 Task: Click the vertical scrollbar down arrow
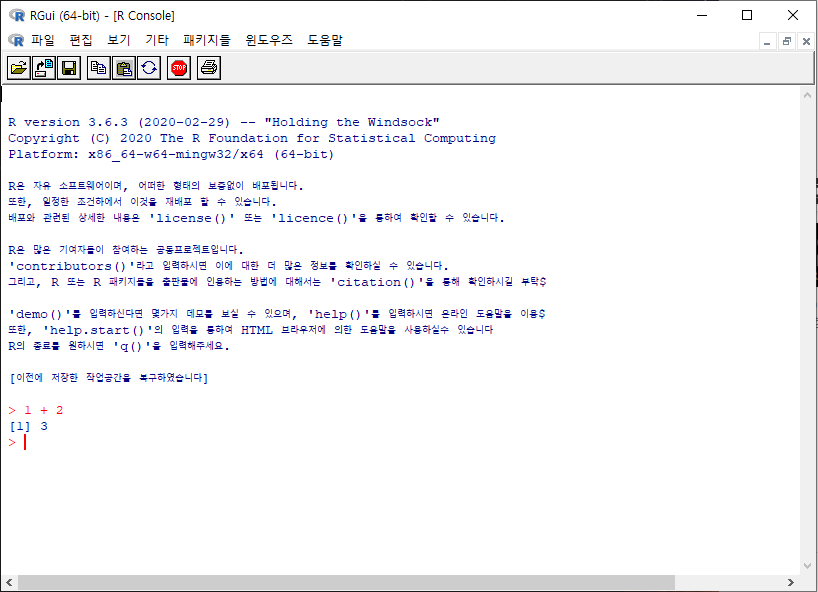pos(807,565)
